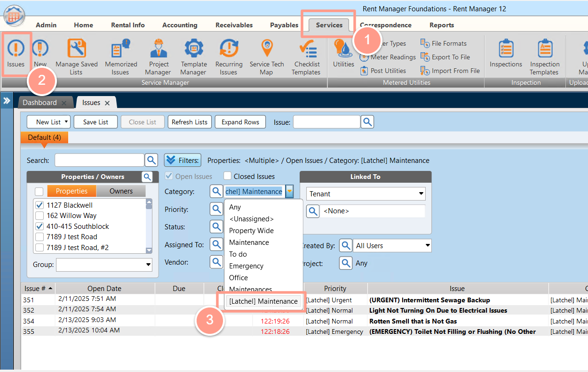Launch the Project Manager
The image size is (588, 372).
(x=159, y=57)
